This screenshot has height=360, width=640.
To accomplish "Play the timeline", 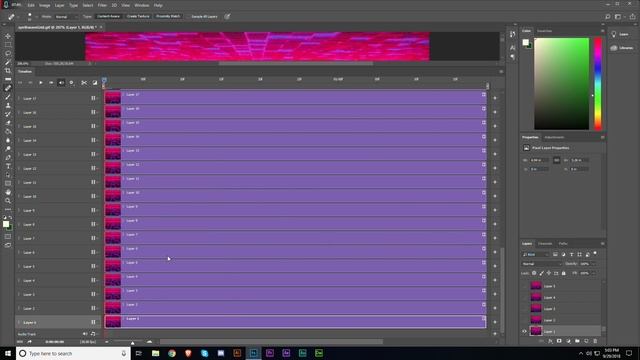I will coord(41,83).
